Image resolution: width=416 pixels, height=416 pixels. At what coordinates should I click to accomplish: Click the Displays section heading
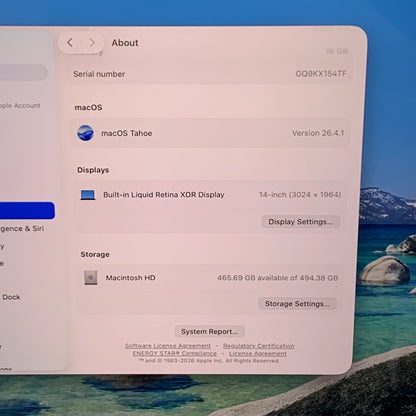tap(93, 170)
